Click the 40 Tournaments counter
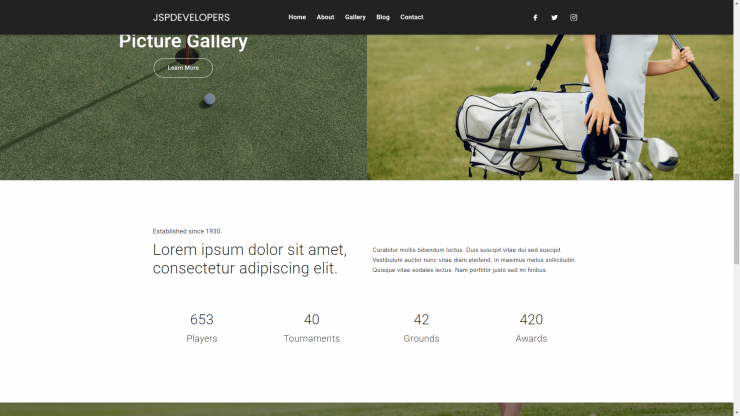Viewport: 740px width, 416px height. pos(311,327)
